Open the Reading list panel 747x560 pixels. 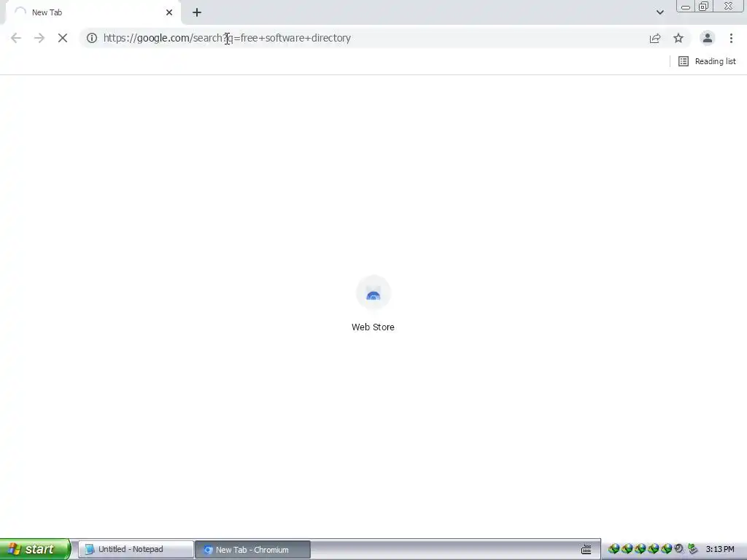tap(707, 61)
